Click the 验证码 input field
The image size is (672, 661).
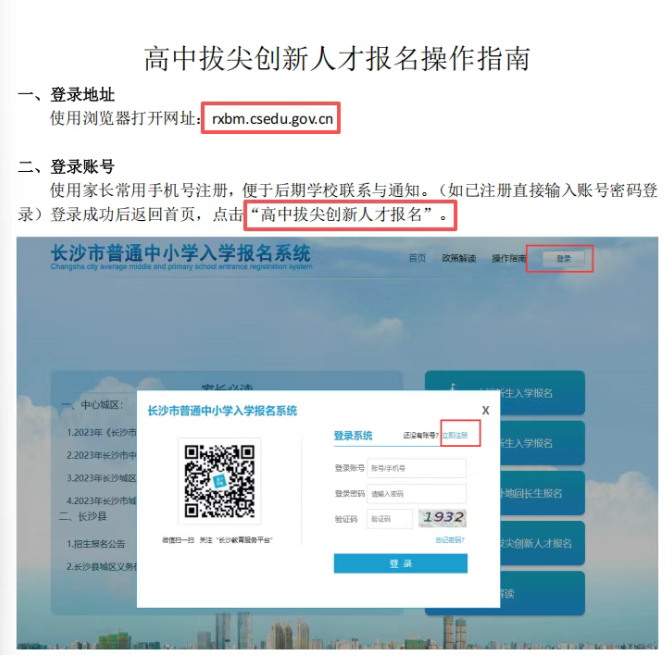click(x=389, y=518)
